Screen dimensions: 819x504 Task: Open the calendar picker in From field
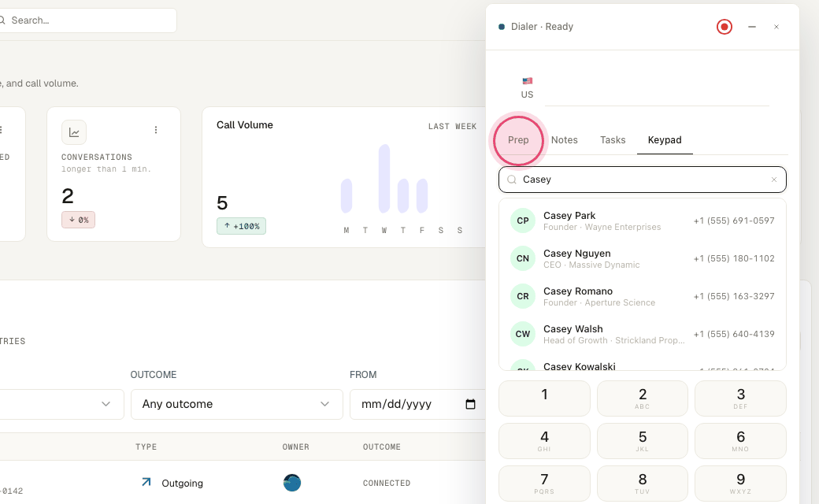point(471,404)
